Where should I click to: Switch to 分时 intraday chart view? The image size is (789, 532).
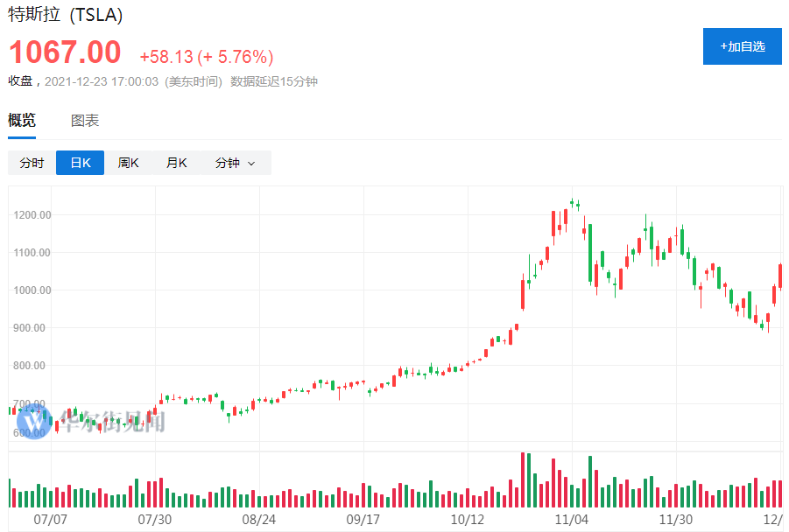32,163
